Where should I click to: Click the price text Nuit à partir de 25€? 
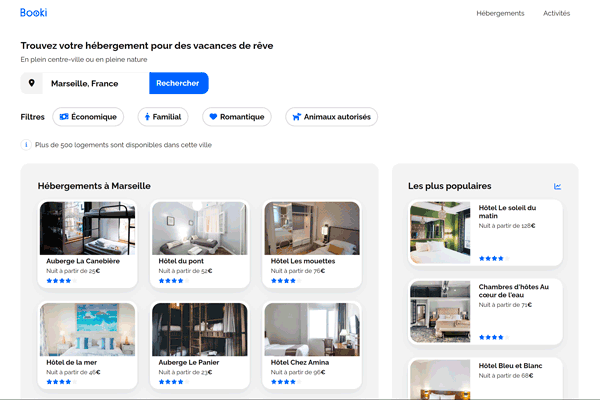coord(73,271)
